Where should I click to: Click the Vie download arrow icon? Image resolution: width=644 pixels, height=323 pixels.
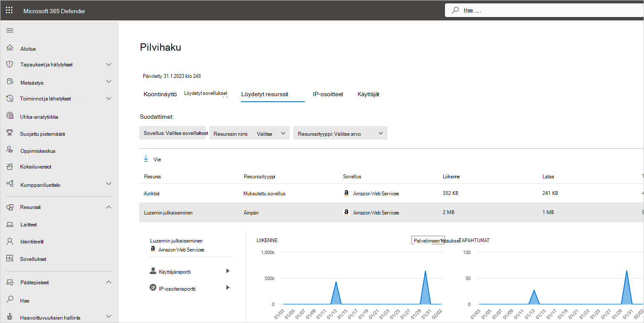(x=146, y=159)
